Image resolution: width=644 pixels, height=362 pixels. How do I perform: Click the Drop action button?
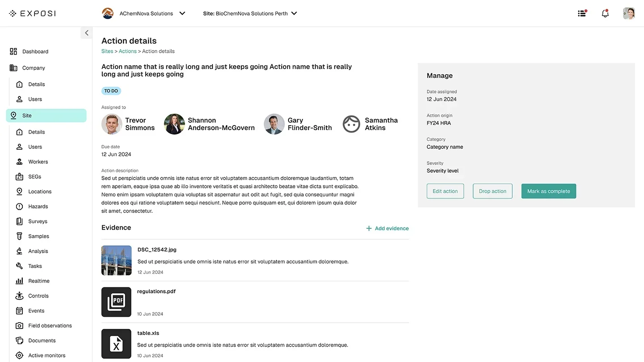492,191
